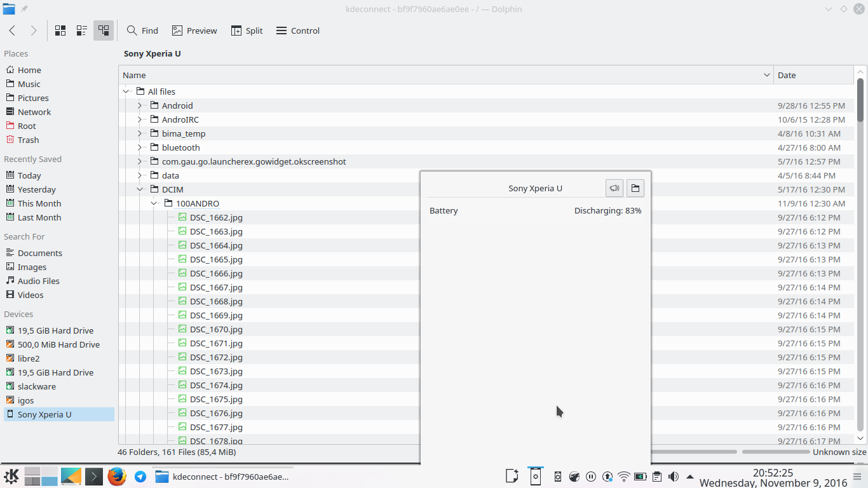Collapse the DCIM folder
868x488 pixels.
tap(140, 189)
